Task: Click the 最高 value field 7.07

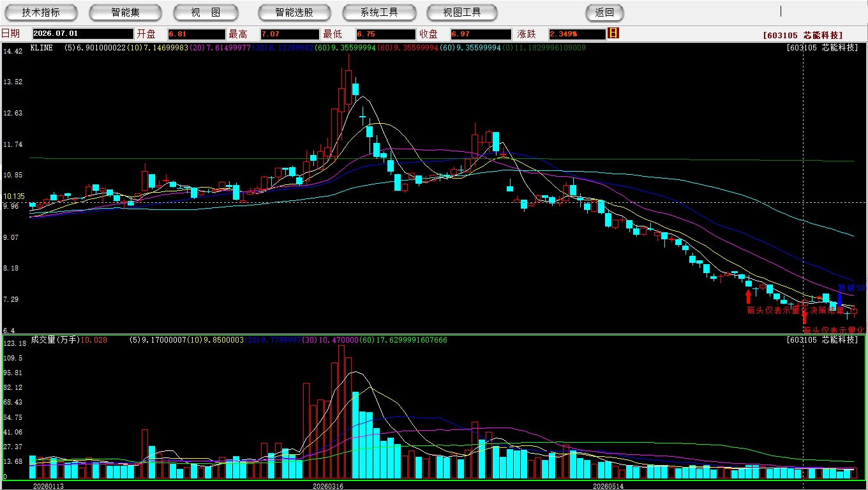Action: tap(290, 34)
